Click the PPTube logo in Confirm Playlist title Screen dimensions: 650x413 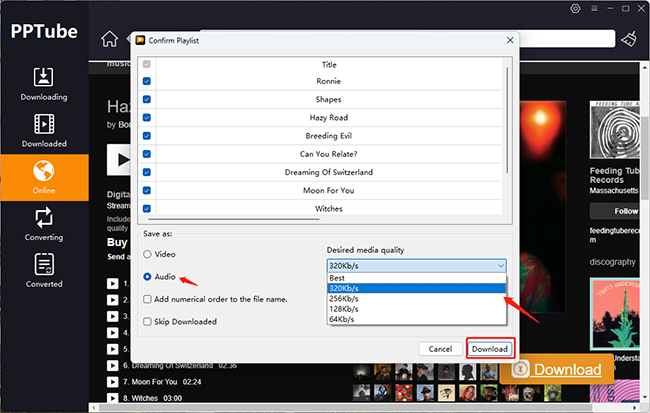[141, 40]
